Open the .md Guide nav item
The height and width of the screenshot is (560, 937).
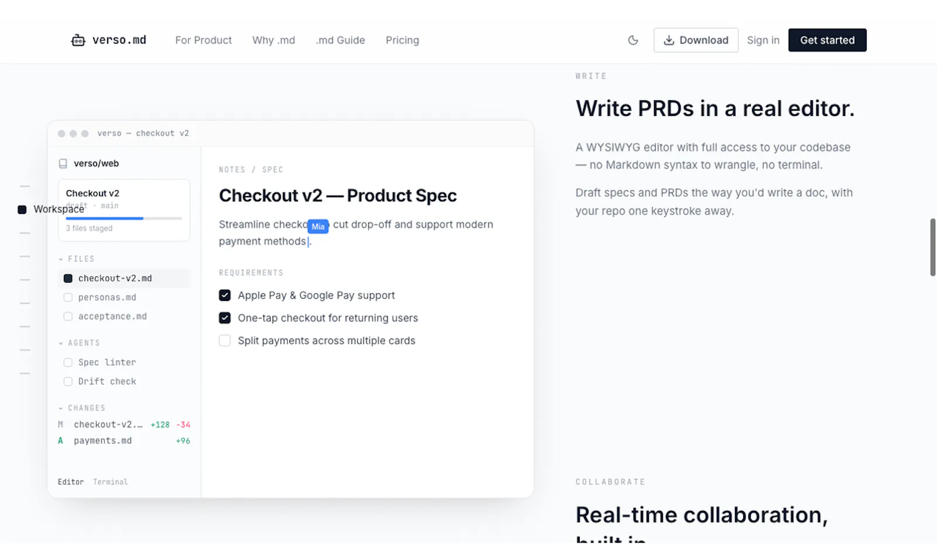click(340, 40)
